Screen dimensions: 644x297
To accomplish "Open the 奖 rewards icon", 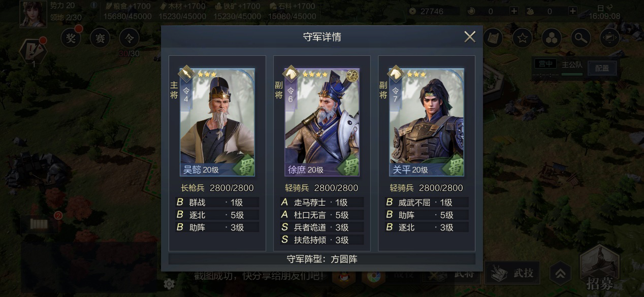I will [x=71, y=38].
